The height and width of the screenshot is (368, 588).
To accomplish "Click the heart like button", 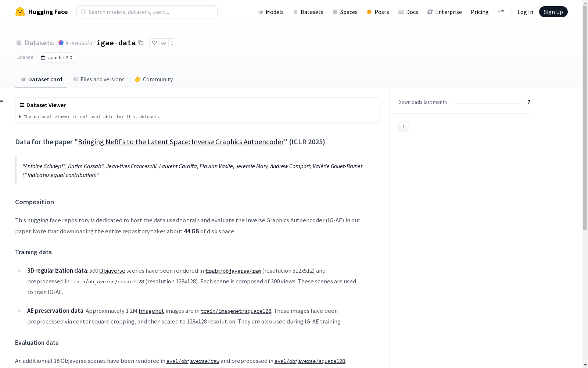I will click(x=159, y=43).
